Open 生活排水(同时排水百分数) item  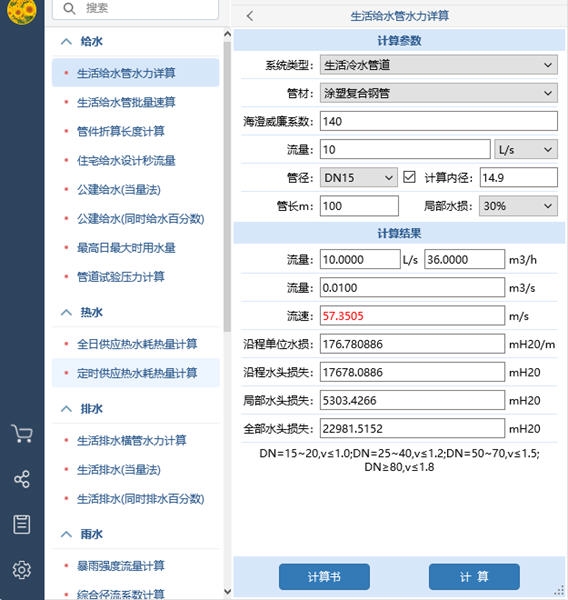point(135,499)
